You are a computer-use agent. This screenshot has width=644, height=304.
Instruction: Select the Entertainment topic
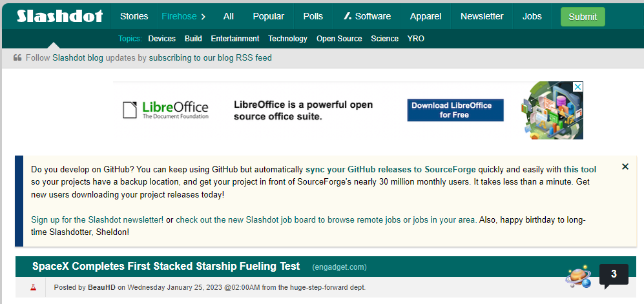click(x=235, y=39)
